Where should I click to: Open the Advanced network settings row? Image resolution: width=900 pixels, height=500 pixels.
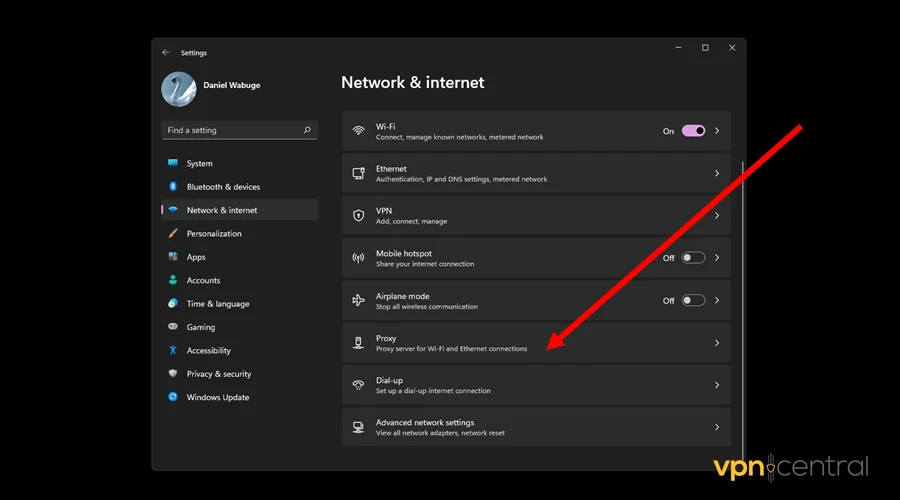point(536,427)
